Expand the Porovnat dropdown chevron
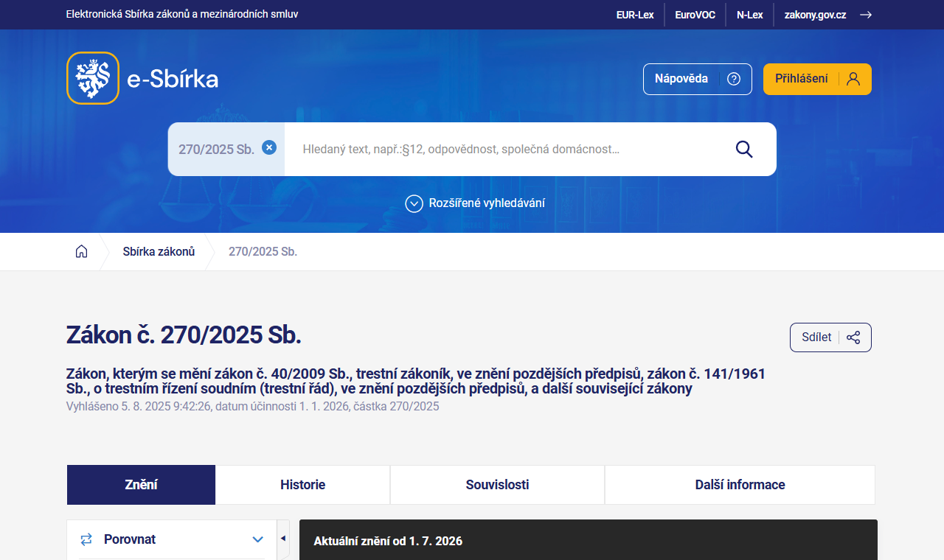This screenshot has width=944, height=560. pos(257,539)
